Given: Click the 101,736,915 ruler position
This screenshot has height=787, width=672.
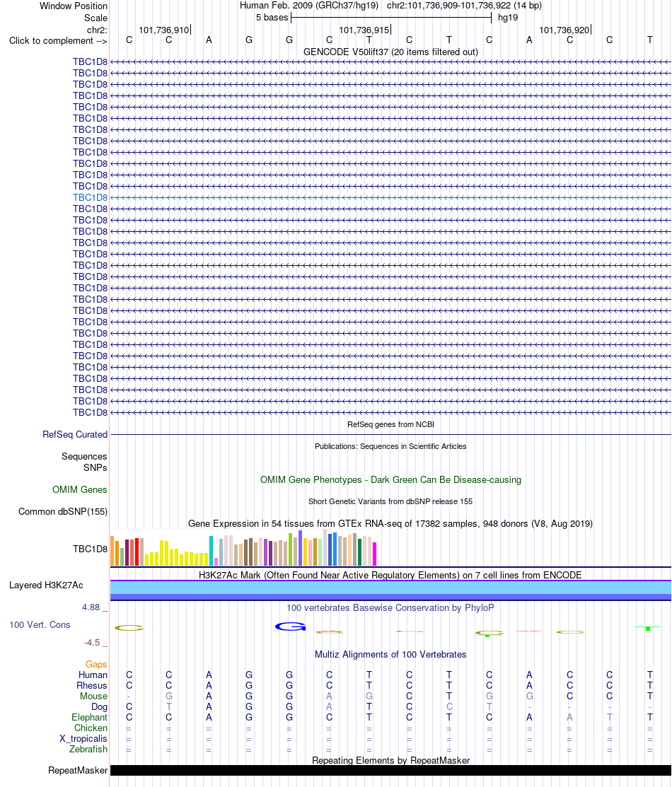Looking at the screenshot, I should pyautogui.click(x=364, y=30).
